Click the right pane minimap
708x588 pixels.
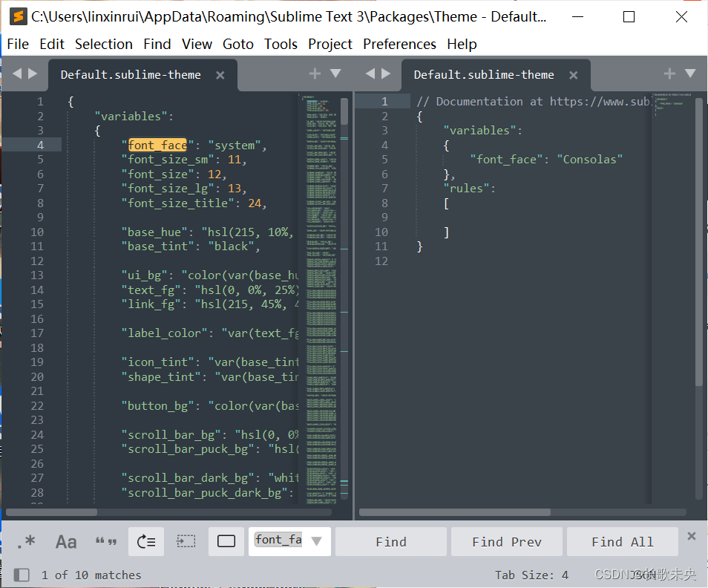[x=672, y=298]
